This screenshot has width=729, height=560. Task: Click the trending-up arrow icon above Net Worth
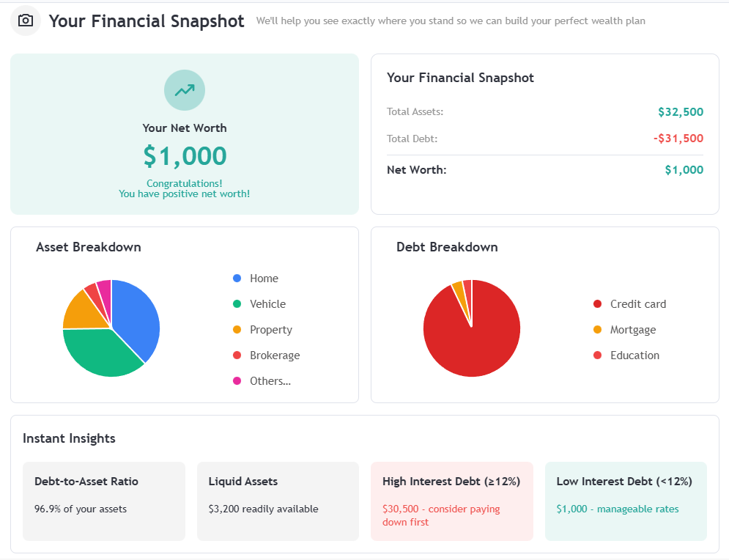click(185, 90)
